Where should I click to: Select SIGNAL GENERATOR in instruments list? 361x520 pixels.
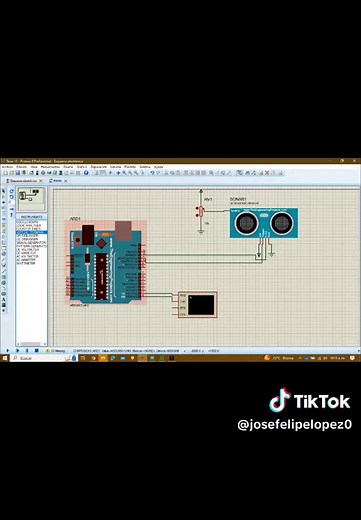31,243
